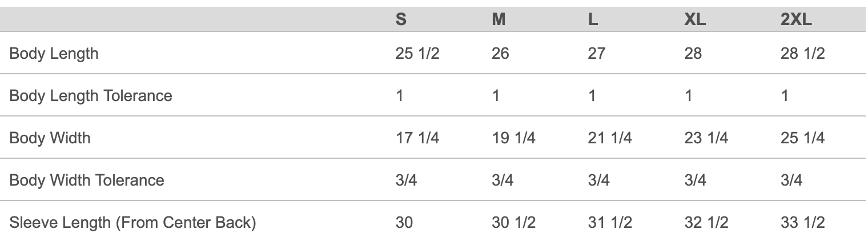Select the Body Length row label
The width and height of the screenshot is (868, 241).
(54, 53)
